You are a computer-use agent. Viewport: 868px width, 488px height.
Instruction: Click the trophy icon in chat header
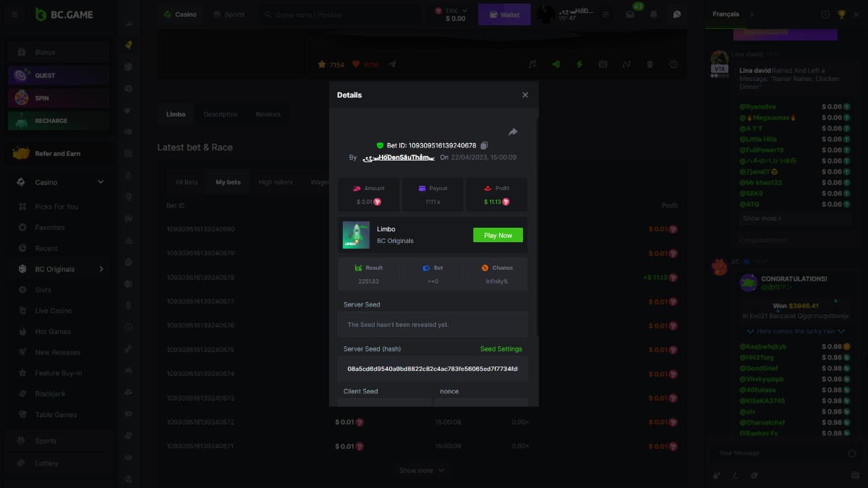coord(841,14)
